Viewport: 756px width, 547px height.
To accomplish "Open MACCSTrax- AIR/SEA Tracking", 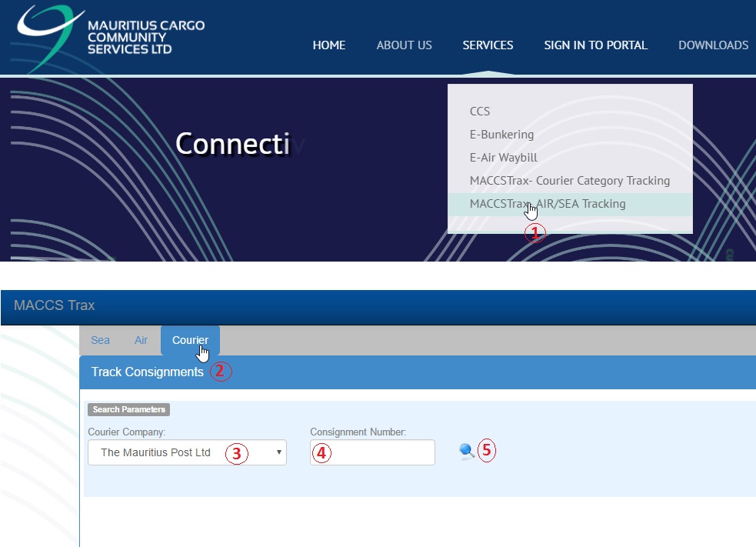I will coord(548,204).
